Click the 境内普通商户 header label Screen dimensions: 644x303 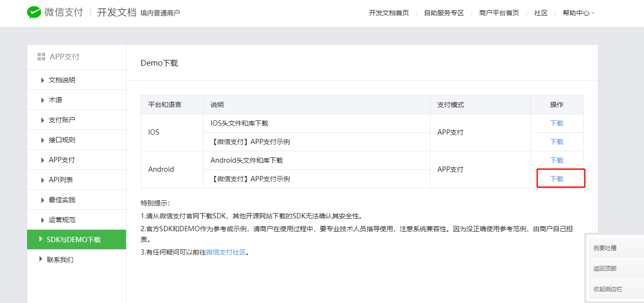pos(160,13)
